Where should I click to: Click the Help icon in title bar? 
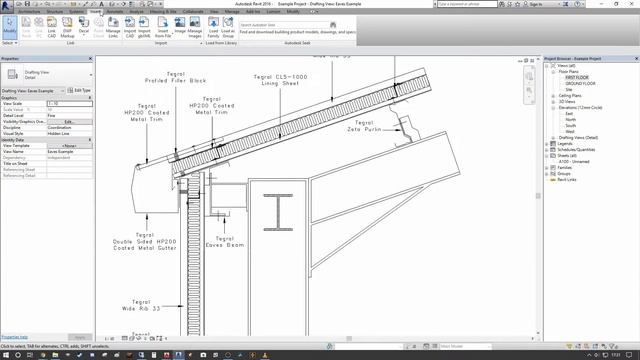(577, 4)
